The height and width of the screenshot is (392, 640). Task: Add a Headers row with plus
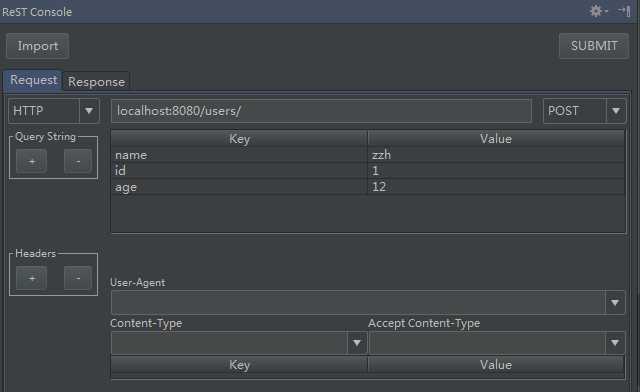click(x=31, y=278)
